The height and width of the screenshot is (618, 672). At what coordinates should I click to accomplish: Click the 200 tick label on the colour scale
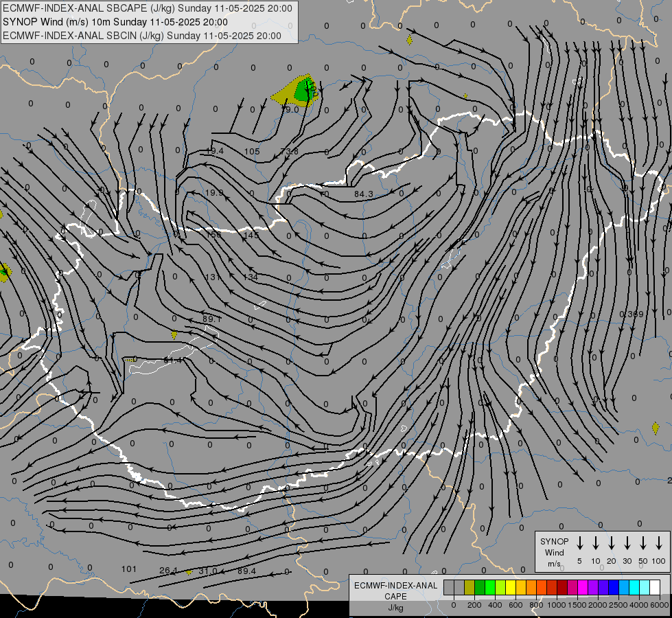click(474, 605)
